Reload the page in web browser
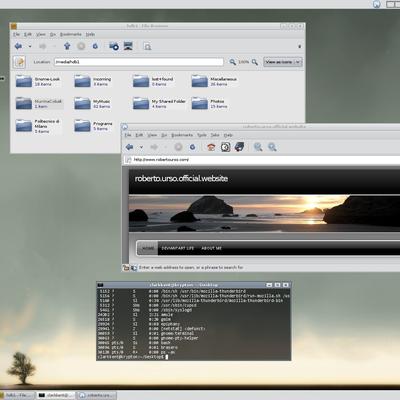400x400 pixels. pos(192,147)
